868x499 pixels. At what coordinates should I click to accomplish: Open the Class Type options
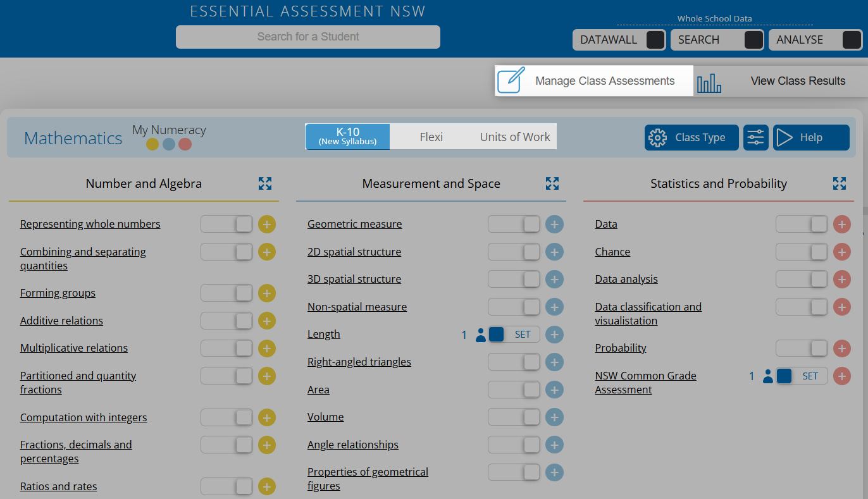pos(691,137)
